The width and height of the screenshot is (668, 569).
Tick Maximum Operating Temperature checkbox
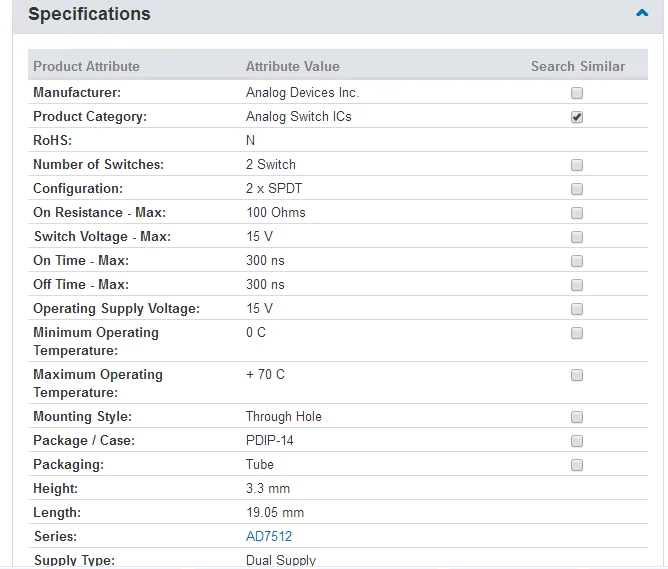click(x=577, y=375)
